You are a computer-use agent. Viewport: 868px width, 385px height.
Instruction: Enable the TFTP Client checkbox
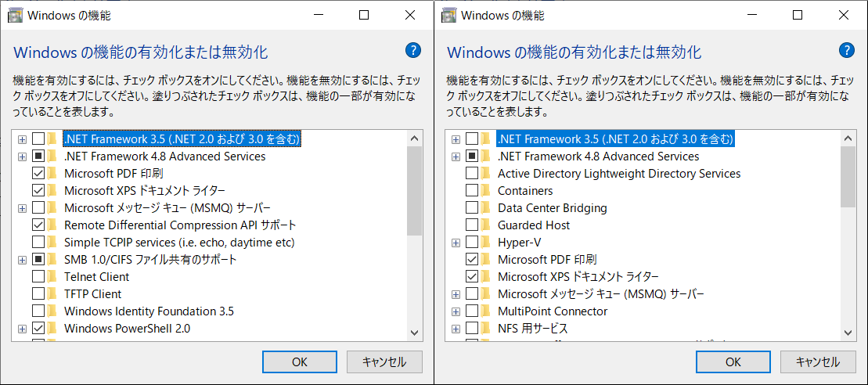pos(38,293)
